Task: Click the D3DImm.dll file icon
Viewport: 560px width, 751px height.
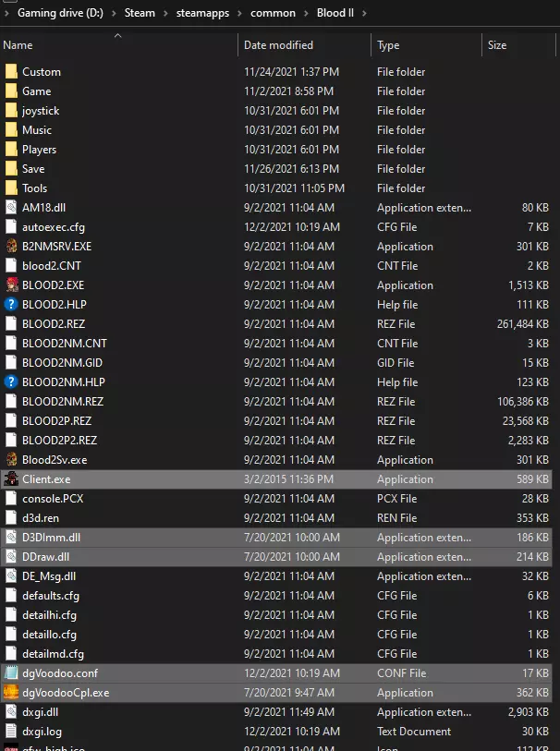Action: pos(11,538)
